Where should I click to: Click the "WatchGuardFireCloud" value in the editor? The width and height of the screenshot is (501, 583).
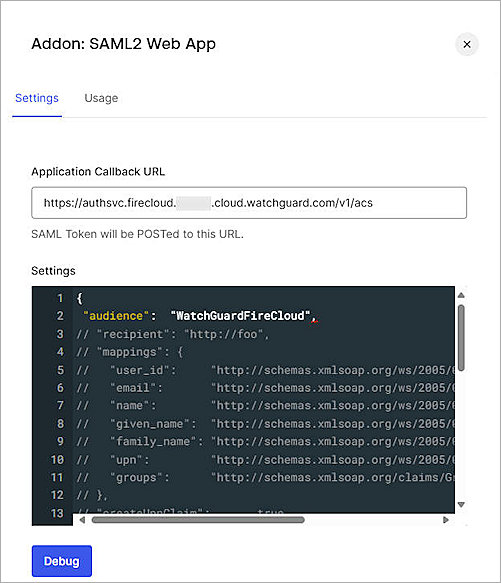coord(240,316)
